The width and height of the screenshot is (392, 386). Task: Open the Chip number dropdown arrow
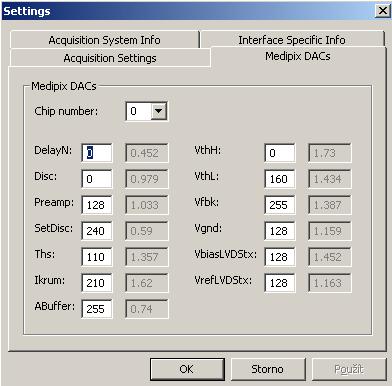159,111
